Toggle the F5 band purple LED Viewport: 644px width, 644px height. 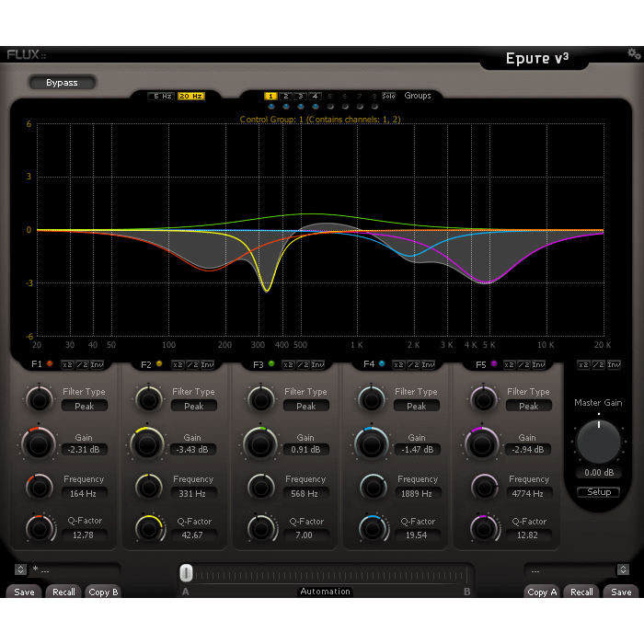pyautogui.click(x=494, y=363)
